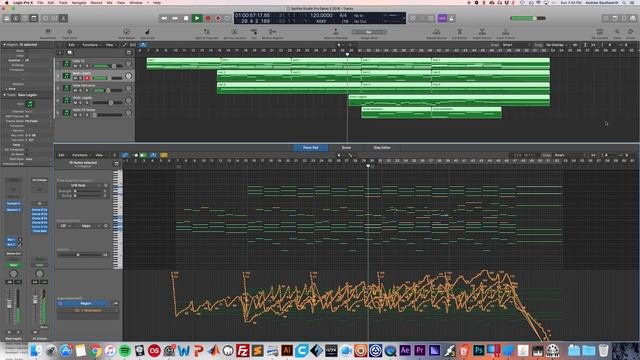Toggle the Metronome click button
This screenshot has height=360, width=640.
tap(452, 18)
